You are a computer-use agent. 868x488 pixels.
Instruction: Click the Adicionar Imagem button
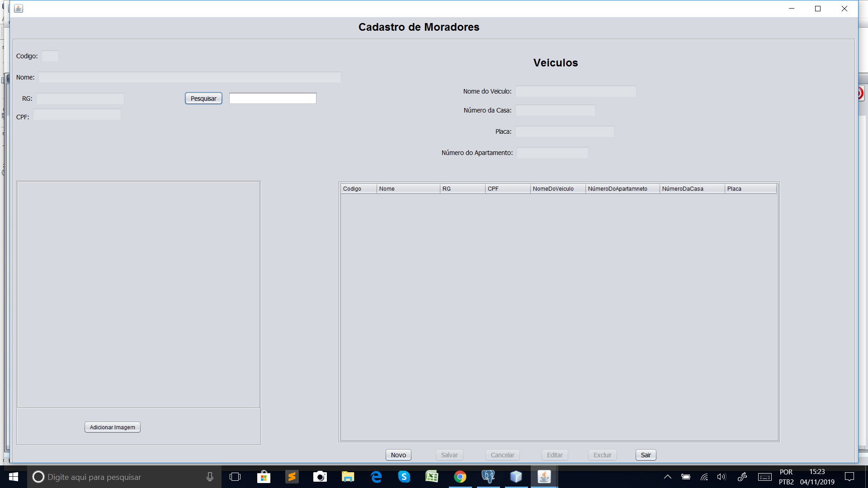[112, 427]
